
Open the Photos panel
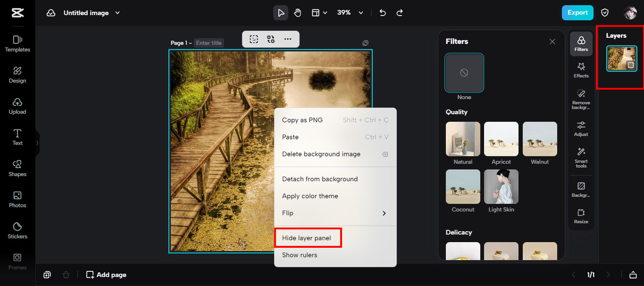pos(18,199)
